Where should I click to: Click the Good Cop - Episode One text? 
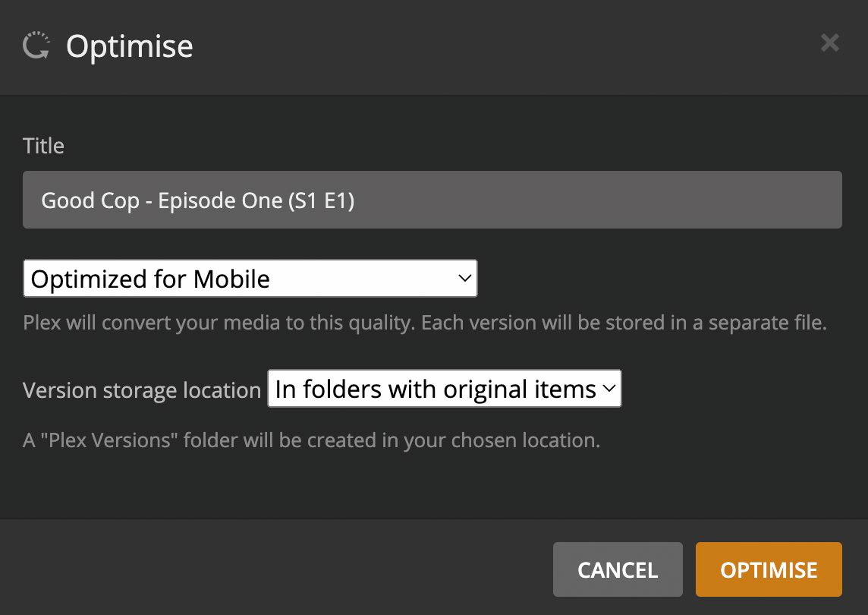162,200
